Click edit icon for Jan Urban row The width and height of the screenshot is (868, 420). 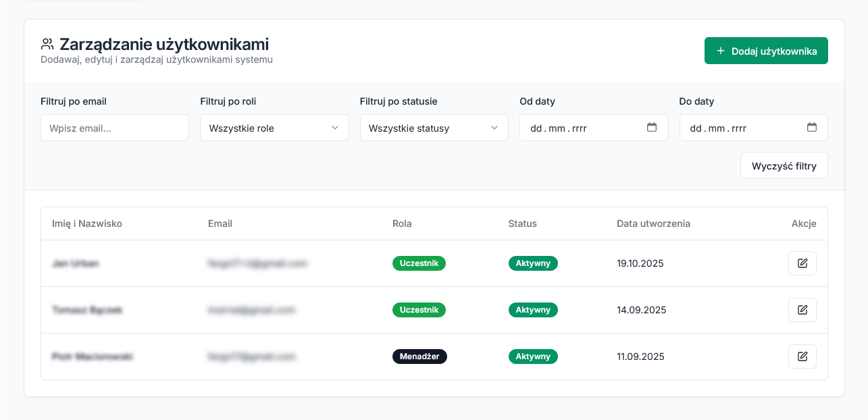pyautogui.click(x=802, y=263)
